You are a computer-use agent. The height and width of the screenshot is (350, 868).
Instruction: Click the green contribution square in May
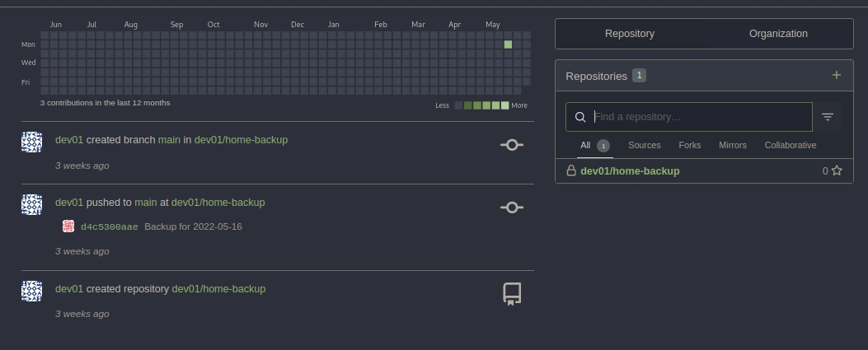[x=508, y=44]
